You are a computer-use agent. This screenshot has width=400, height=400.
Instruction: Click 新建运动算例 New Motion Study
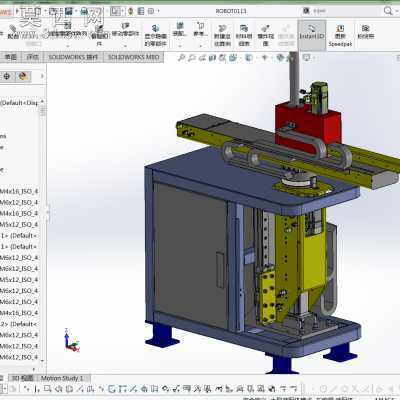coord(222,35)
